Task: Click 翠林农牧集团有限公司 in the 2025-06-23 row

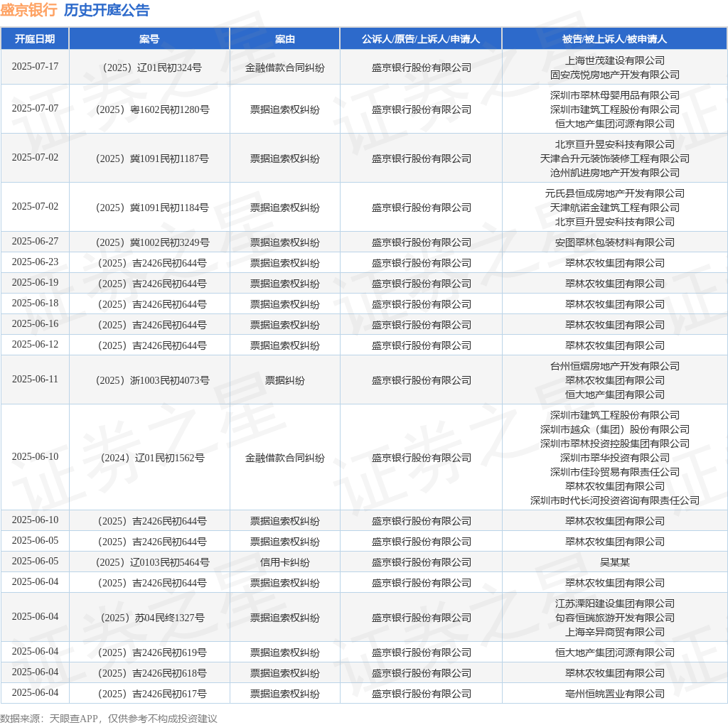Action: pyautogui.click(x=614, y=263)
